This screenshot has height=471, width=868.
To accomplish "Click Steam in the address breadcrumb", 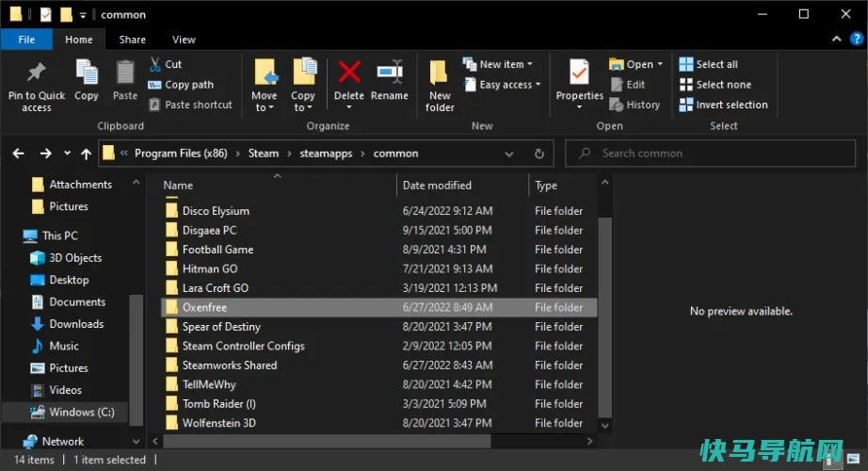I will tap(264, 154).
